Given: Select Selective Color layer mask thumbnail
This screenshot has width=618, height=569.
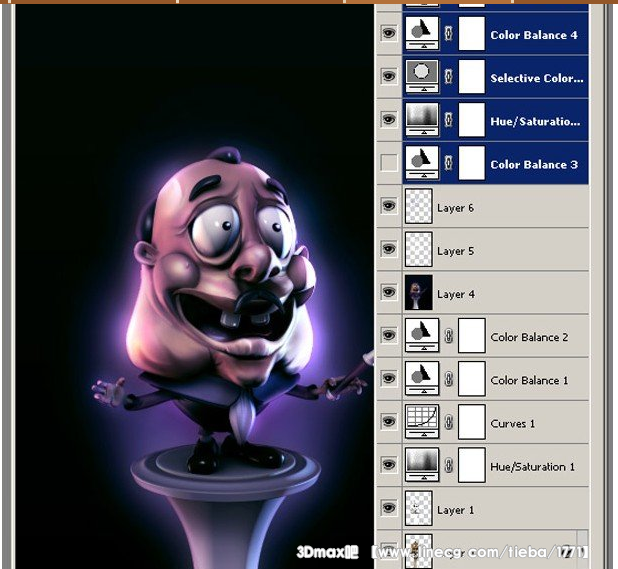Looking at the screenshot, I should 471,76.
